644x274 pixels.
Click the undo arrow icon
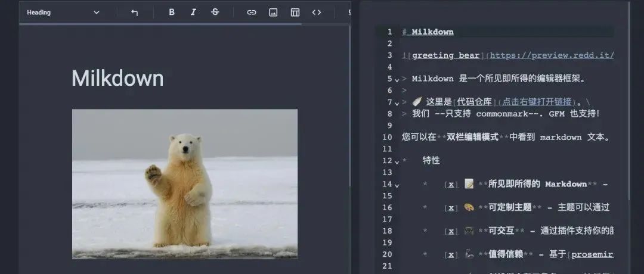click(x=134, y=13)
